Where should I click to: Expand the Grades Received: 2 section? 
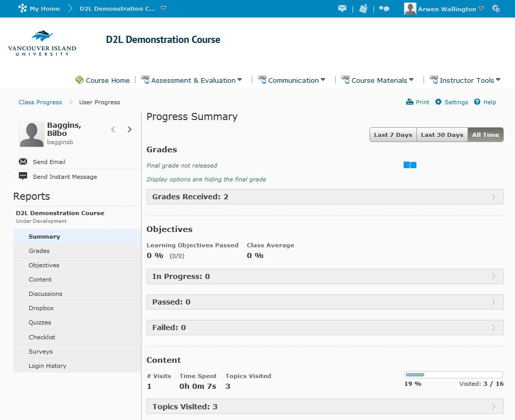point(325,197)
